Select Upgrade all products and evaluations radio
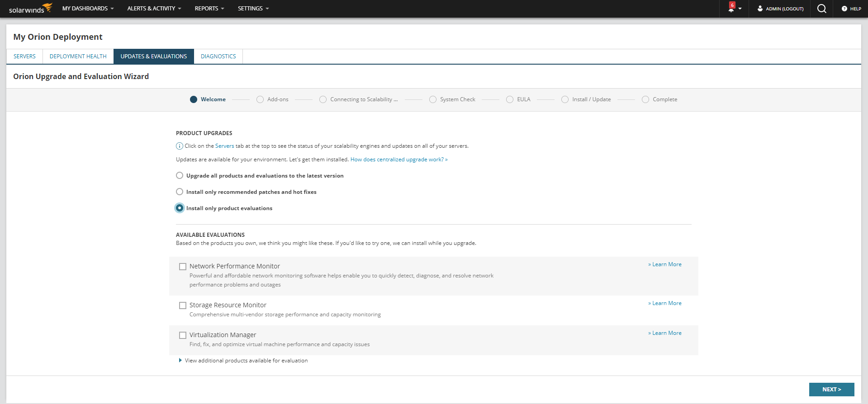Image resolution: width=868 pixels, height=404 pixels. pyautogui.click(x=180, y=175)
